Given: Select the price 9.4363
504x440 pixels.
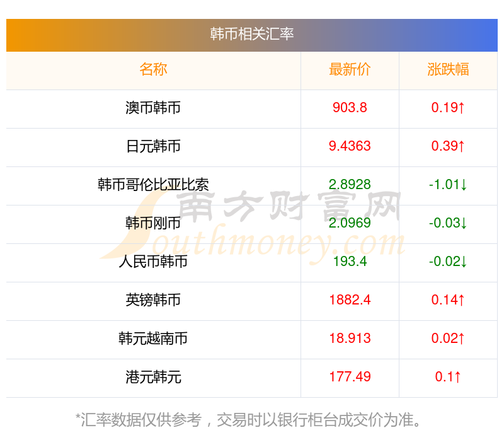Looking at the screenshot, I should click(x=350, y=146).
